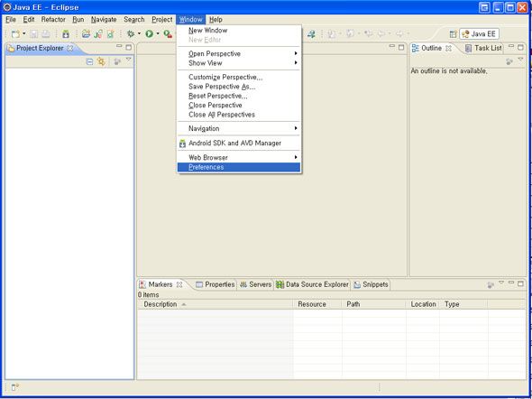
Task: Close the Markers tab
Action: 179,284
